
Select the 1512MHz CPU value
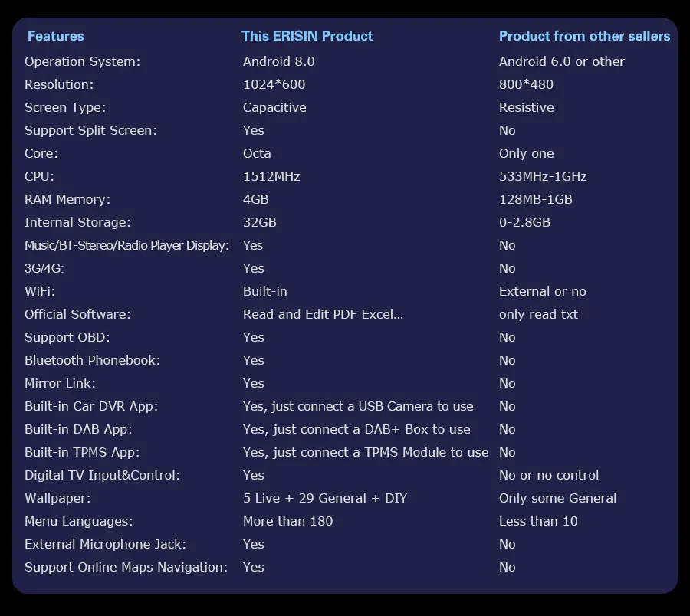271,176
